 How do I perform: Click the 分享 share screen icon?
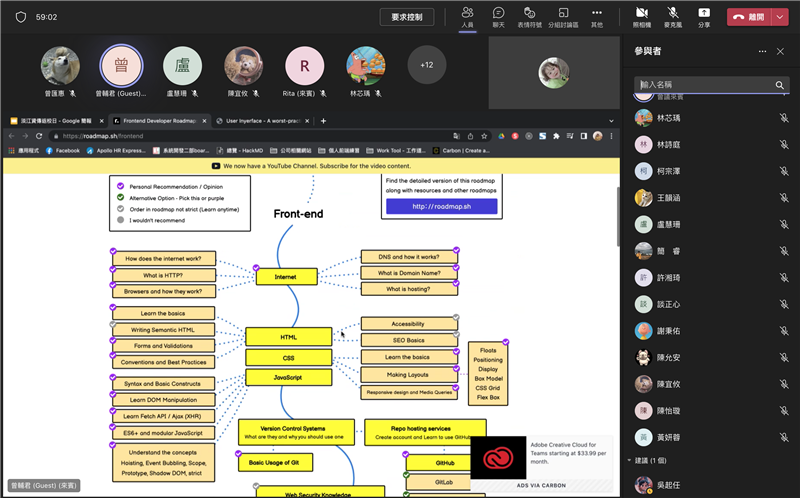(x=704, y=16)
